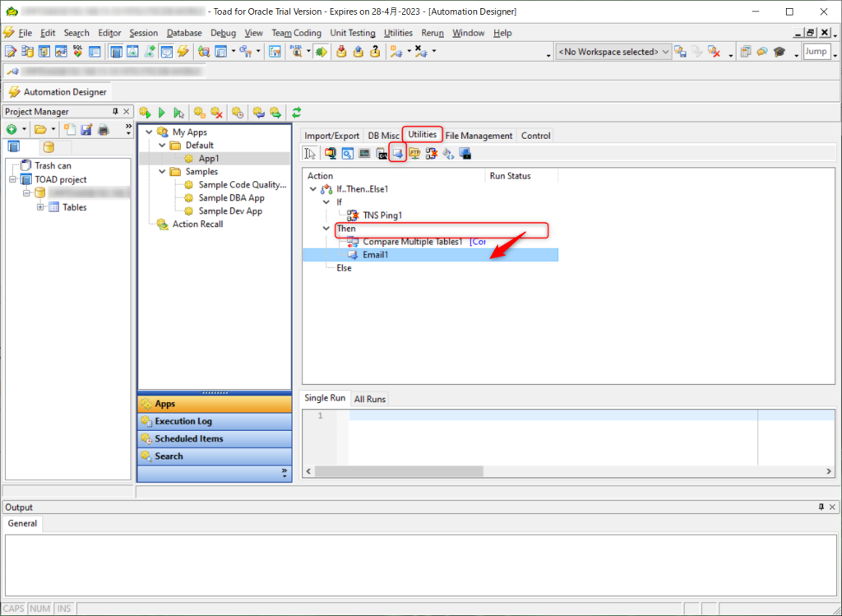Open the No Workspace selected dropdown

[613, 52]
